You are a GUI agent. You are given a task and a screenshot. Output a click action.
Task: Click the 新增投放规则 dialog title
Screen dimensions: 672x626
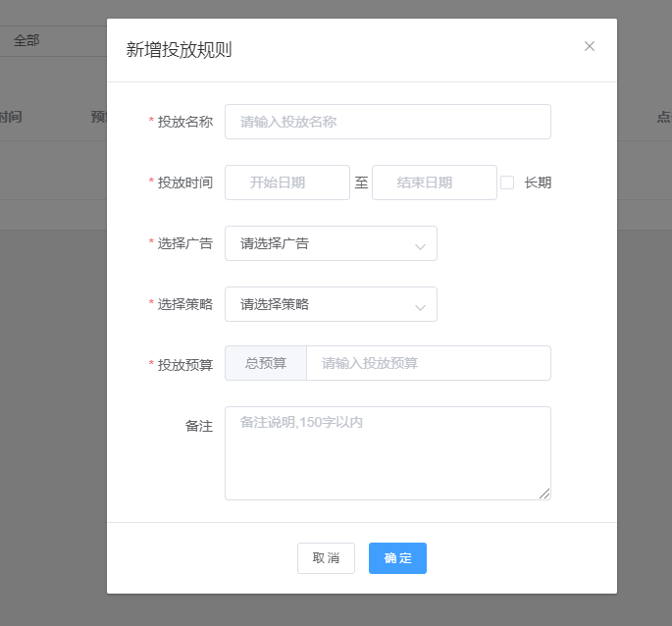(179, 50)
